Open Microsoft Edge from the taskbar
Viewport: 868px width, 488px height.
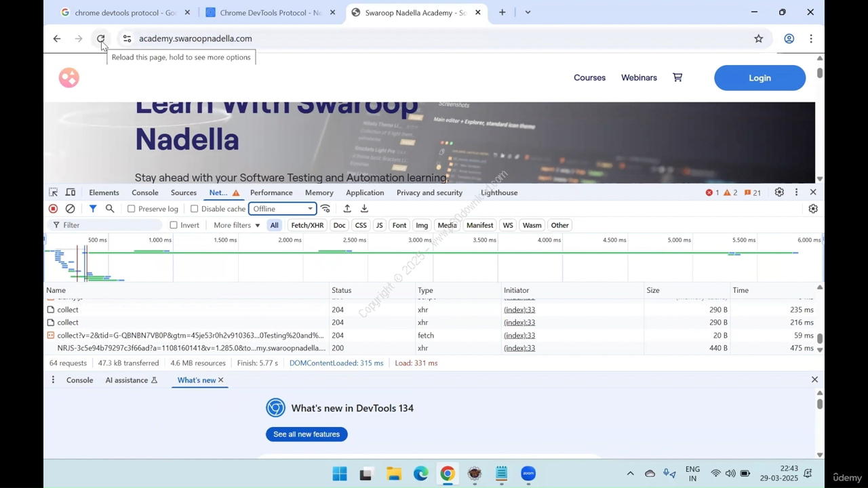tap(421, 474)
